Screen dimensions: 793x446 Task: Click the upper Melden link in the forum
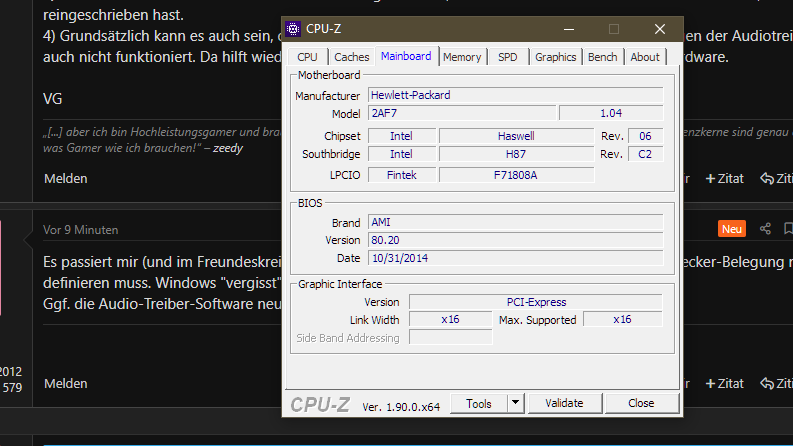pyautogui.click(x=66, y=179)
